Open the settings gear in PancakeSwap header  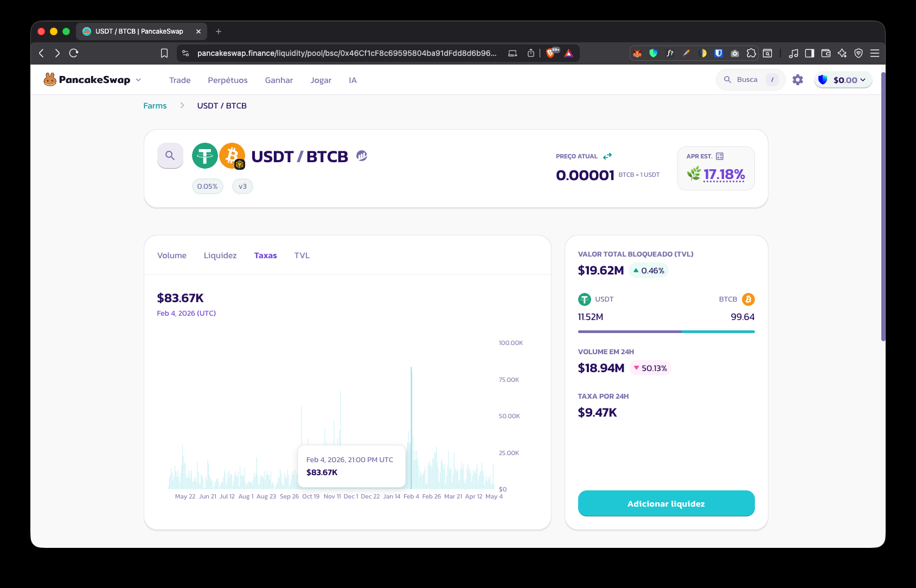click(798, 80)
